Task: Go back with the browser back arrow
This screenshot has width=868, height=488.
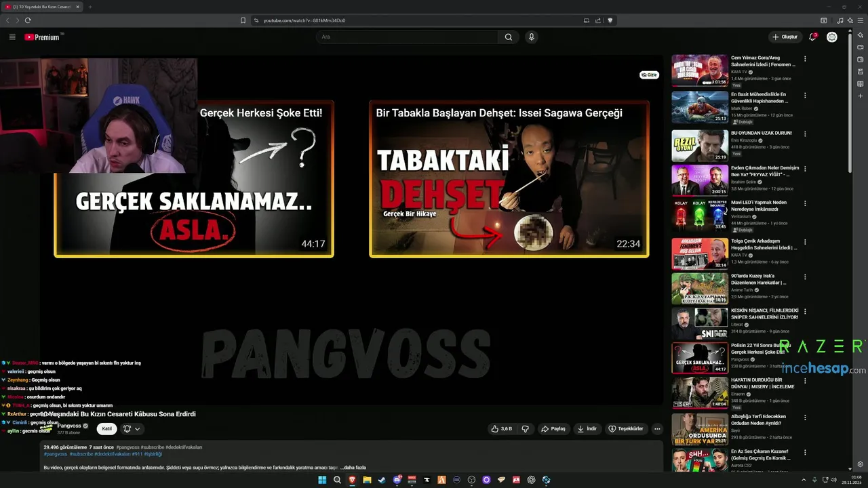Action: pos(7,20)
